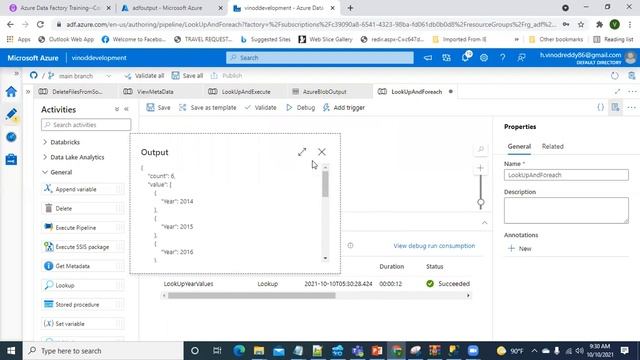The width and height of the screenshot is (640, 360).
Task: Select the Get Metadata activity
Action: coord(83,266)
